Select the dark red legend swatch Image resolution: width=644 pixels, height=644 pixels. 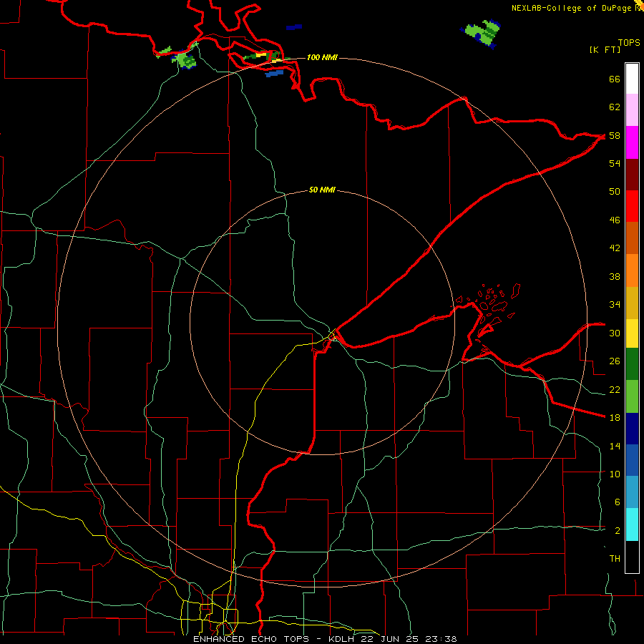tap(632, 175)
